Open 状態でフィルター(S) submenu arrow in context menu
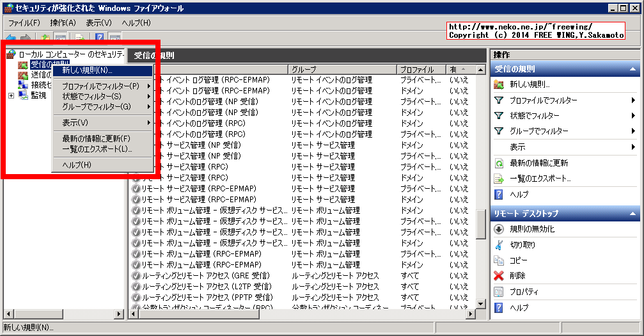This screenshot has width=644, height=336. click(x=148, y=96)
